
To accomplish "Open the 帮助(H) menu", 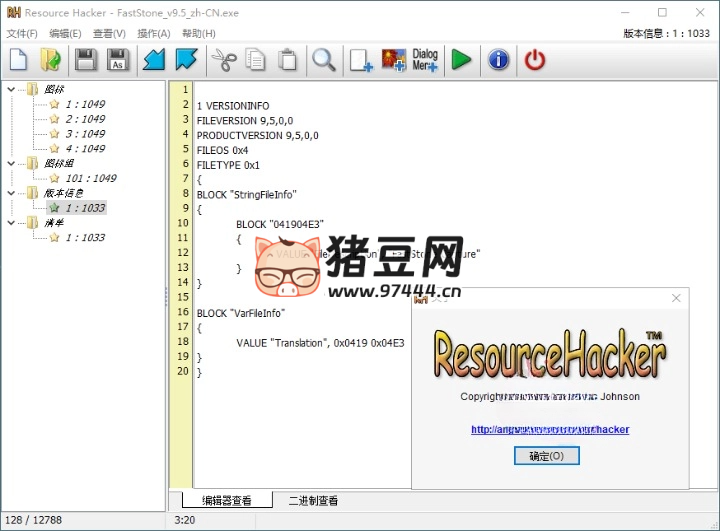I will [199, 34].
